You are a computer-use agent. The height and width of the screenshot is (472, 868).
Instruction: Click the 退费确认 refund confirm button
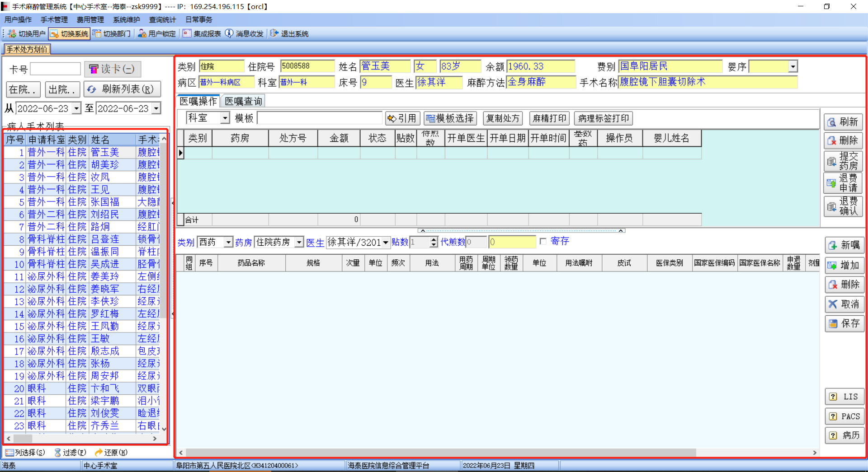coord(843,206)
